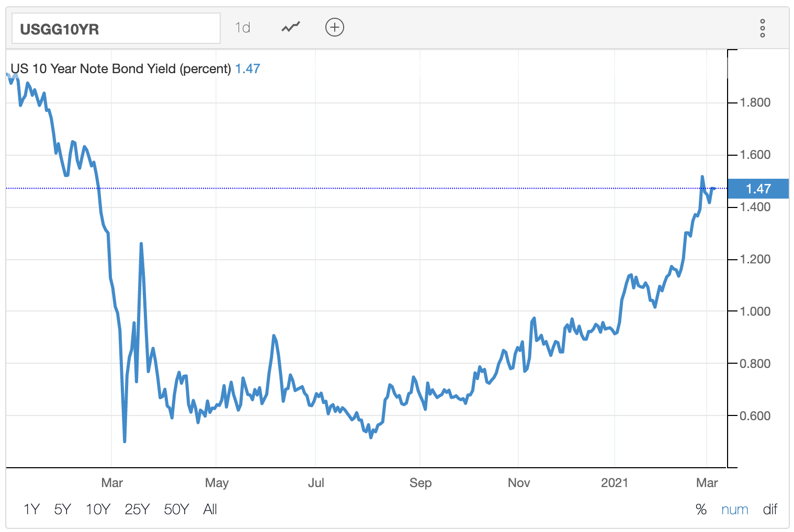Select the percent sign display mode

pos(701,509)
